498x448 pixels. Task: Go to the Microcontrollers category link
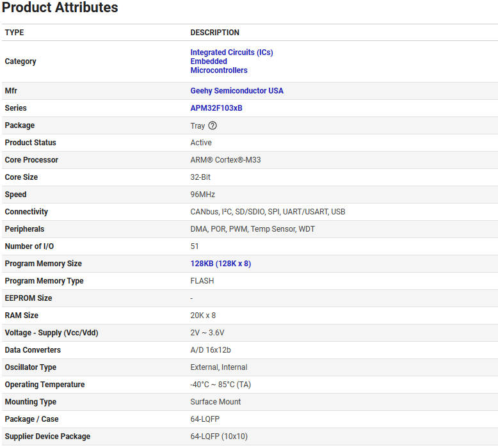(219, 70)
